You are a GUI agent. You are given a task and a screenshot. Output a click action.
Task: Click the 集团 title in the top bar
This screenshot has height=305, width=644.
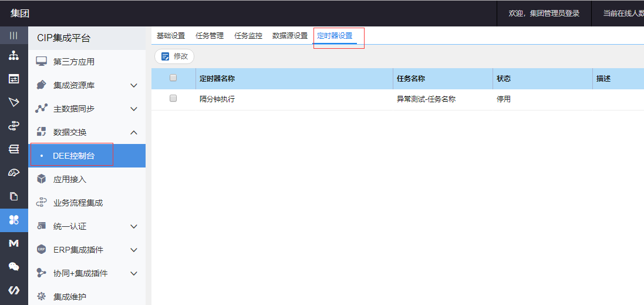pyautogui.click(x=20, y=13)
